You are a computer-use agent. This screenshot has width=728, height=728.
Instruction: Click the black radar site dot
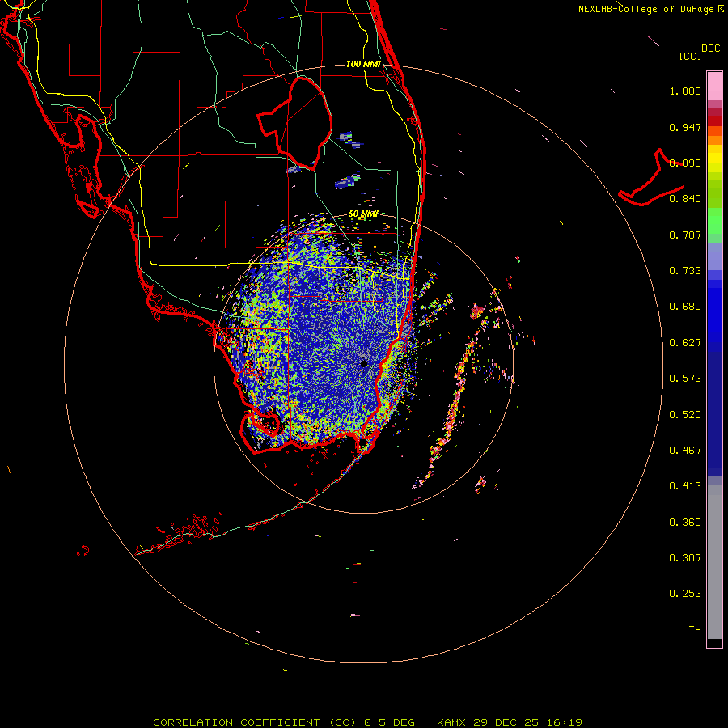(x=364, y=363)
